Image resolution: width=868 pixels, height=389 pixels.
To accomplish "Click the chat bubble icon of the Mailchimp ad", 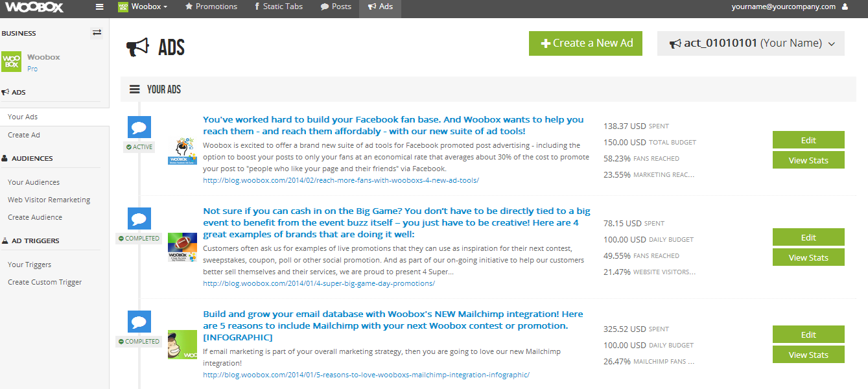I will [x=139, y=322].
